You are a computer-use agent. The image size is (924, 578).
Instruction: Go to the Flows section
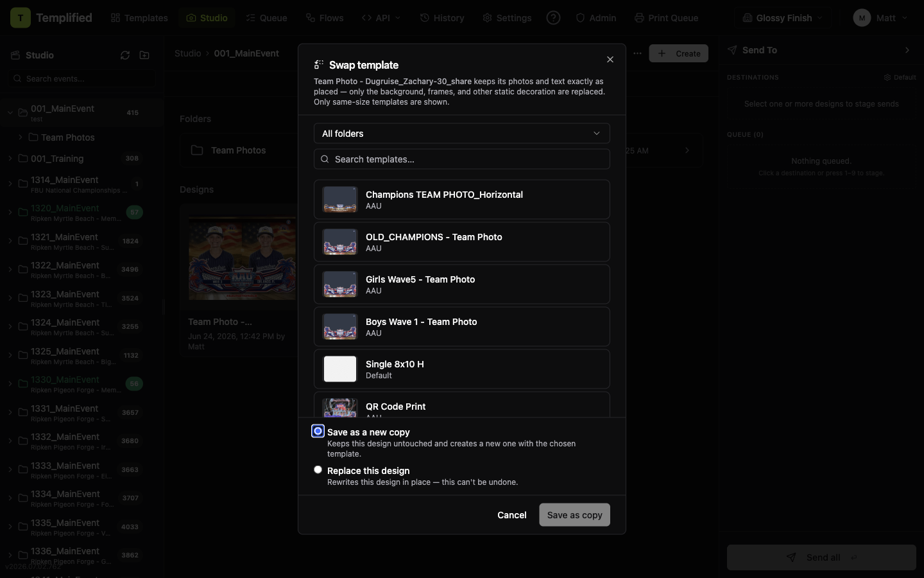325,18
